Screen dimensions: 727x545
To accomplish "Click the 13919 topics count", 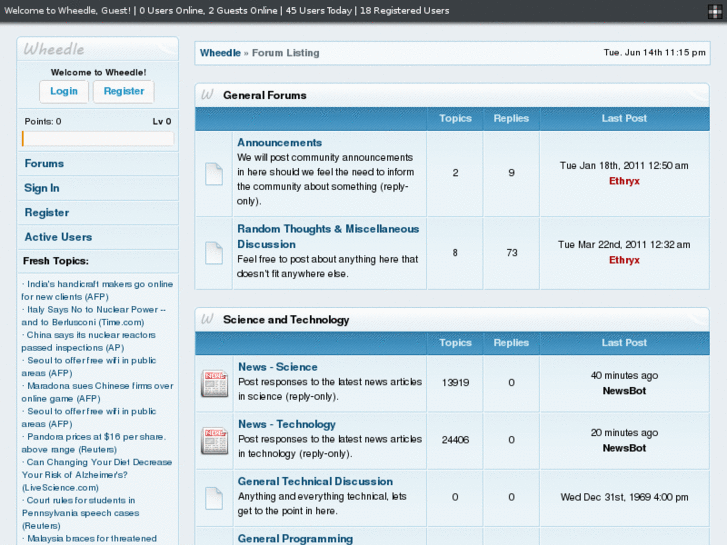I will pos(455,383).
